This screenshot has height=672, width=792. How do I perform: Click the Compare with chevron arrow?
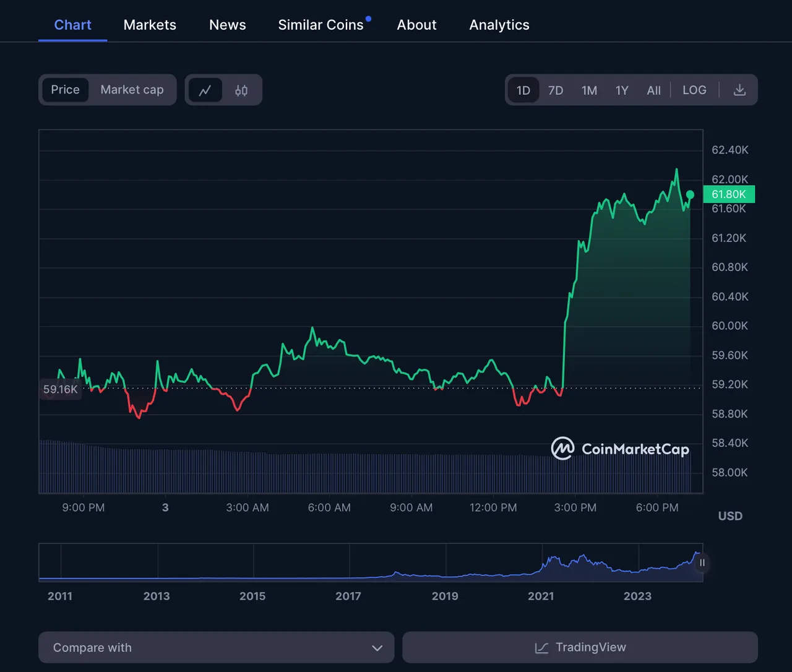377,648
